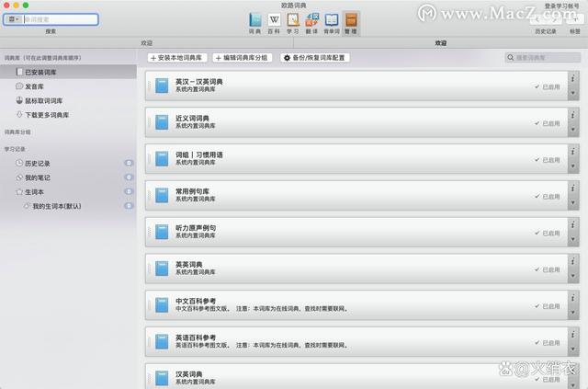Show info for 英英词典

573,261
